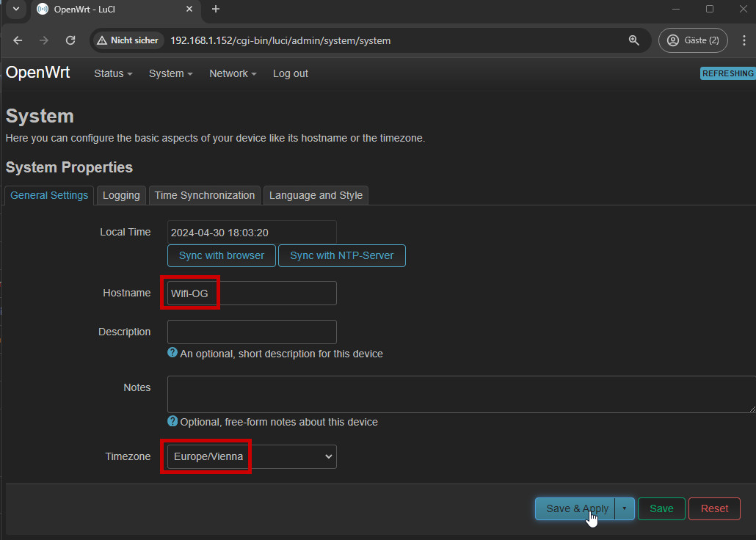Image resolution: width=756 pixels, height=540 pixels.
Task: Click the Nicht sicher security warning
Action: (128, 40)
